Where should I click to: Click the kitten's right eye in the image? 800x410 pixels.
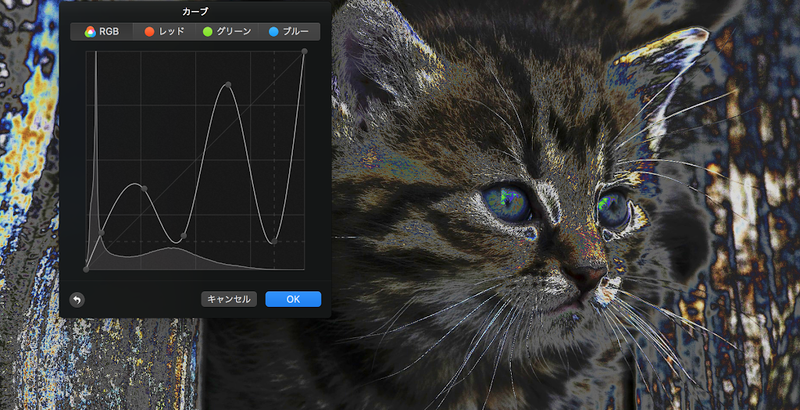613,209
